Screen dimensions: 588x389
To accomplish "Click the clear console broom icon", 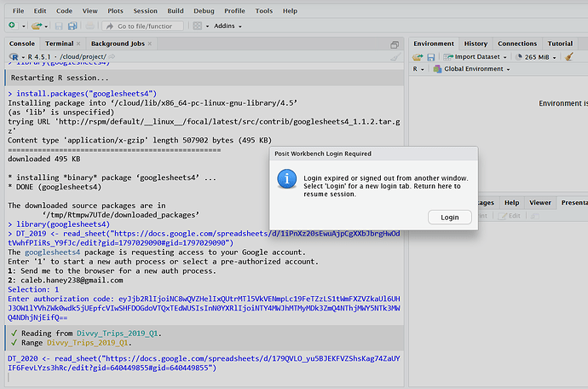I will pyautogui.click(x=394, y=56).
